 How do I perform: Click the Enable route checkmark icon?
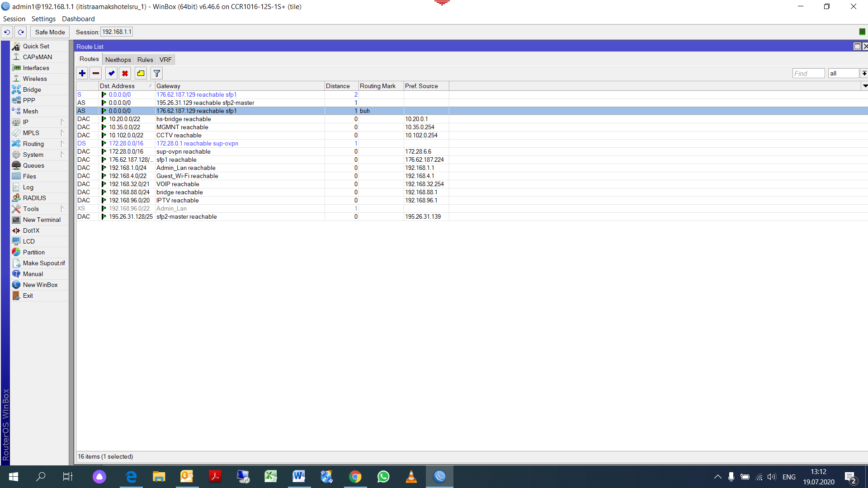click(x=111, y=73)
